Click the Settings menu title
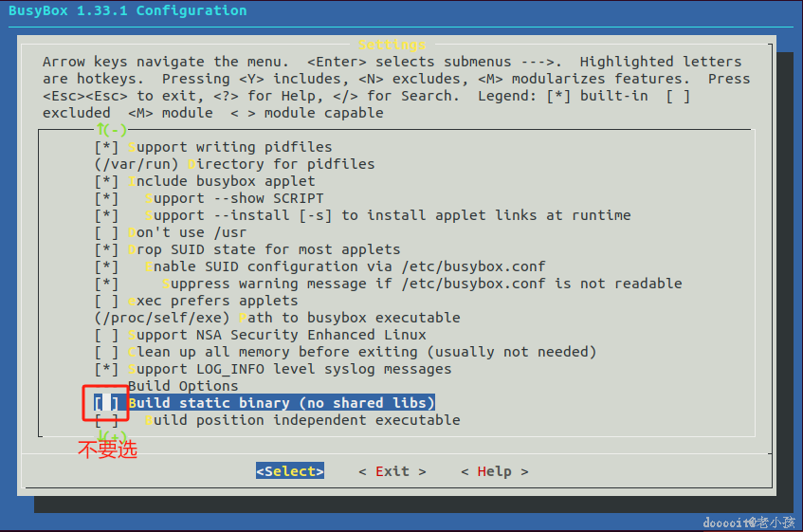The image size is (803, 532). tap(392, 45)
